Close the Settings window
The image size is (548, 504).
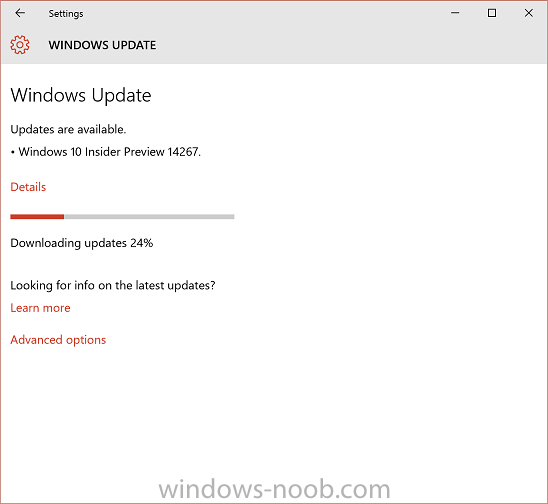click(x=529, y=13)
